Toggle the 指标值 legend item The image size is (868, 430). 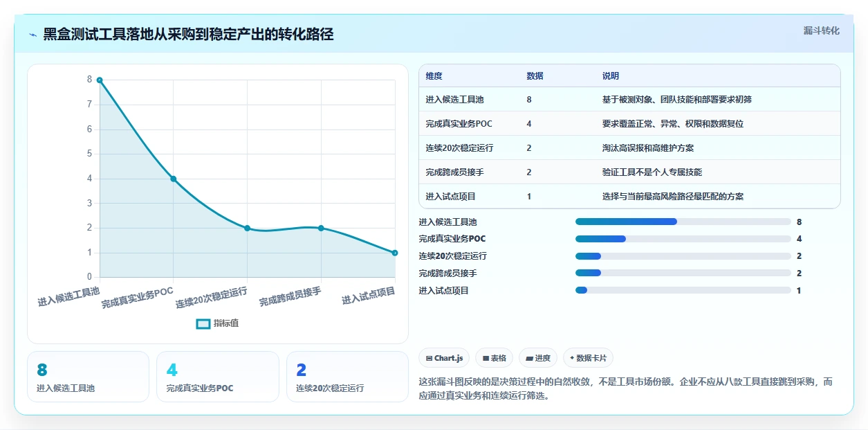click(x=218, y=323)
